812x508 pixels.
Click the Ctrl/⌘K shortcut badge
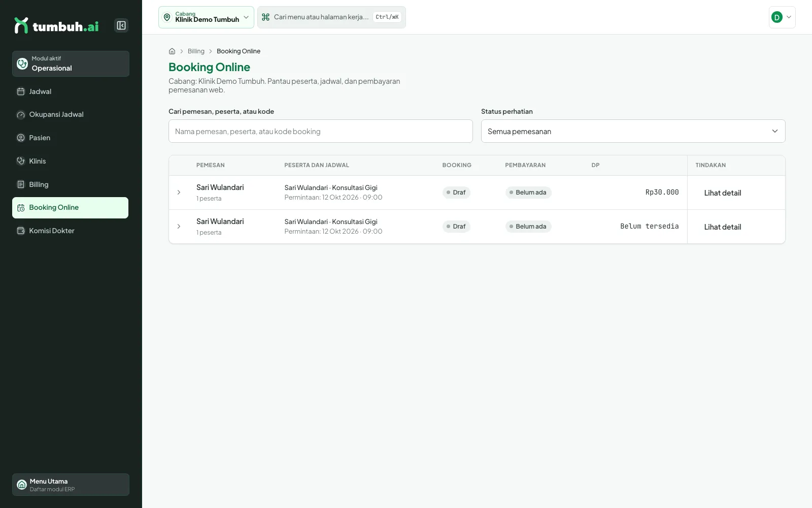(x=387, y=17)
